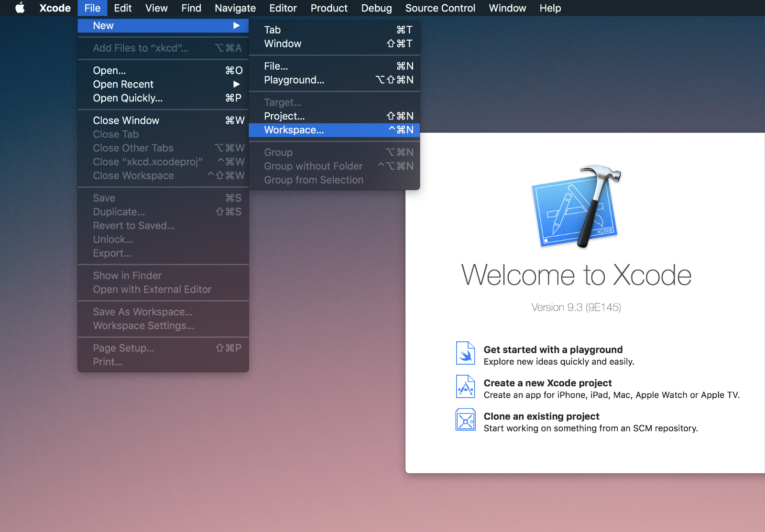The height and width of the screenshot is (532, 765).
Task: Choose New Window from the submenu
Action: [334, 43]
